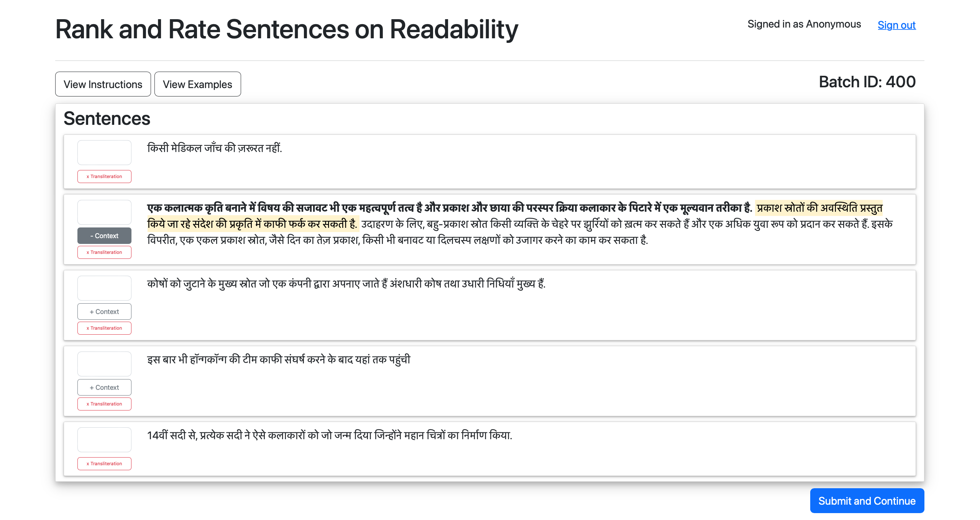980x520 pixels.
Task: Click the yellow-highlighted प्रकाश स्रोतों की अवस्थिति text
Action: [819, 208]
